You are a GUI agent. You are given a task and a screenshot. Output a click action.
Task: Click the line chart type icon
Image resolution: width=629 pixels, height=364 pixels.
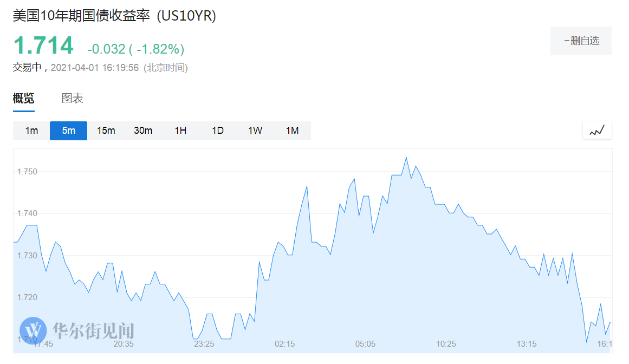(x=597, y=131)
